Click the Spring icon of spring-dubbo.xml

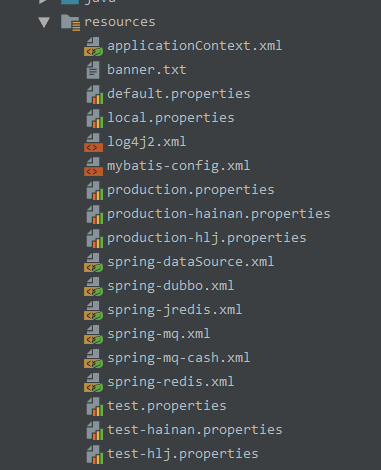click(93, 286)
